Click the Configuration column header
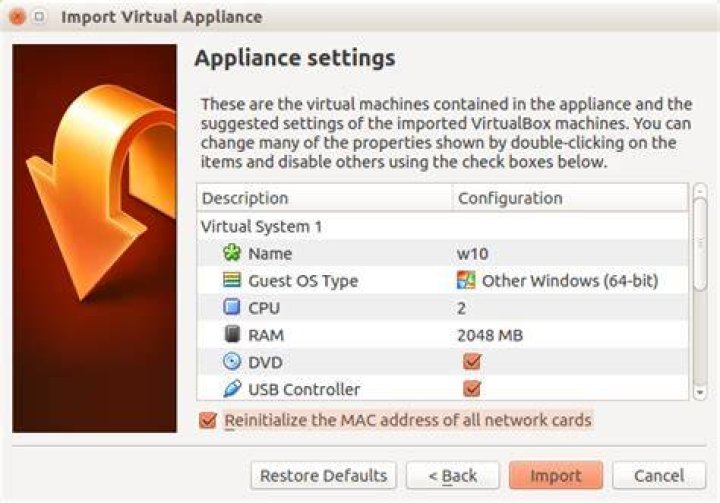This screenshot has width=720, height=503. tap(570, 198)
